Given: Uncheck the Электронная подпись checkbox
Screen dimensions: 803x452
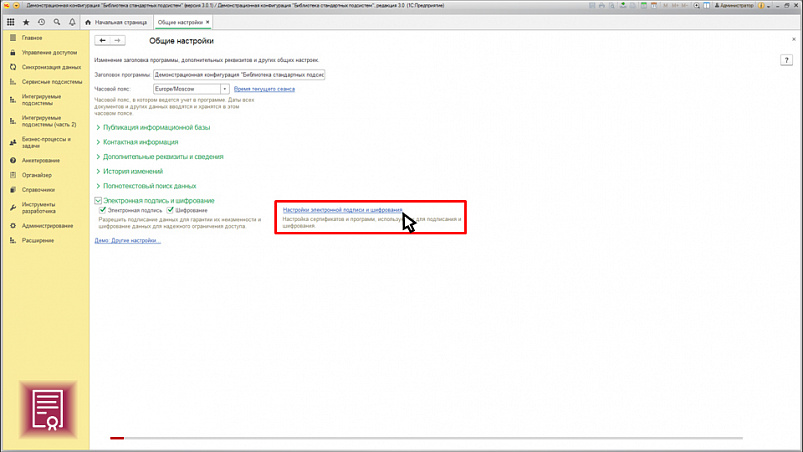Looking at the screenshot, I should point(103,211).
